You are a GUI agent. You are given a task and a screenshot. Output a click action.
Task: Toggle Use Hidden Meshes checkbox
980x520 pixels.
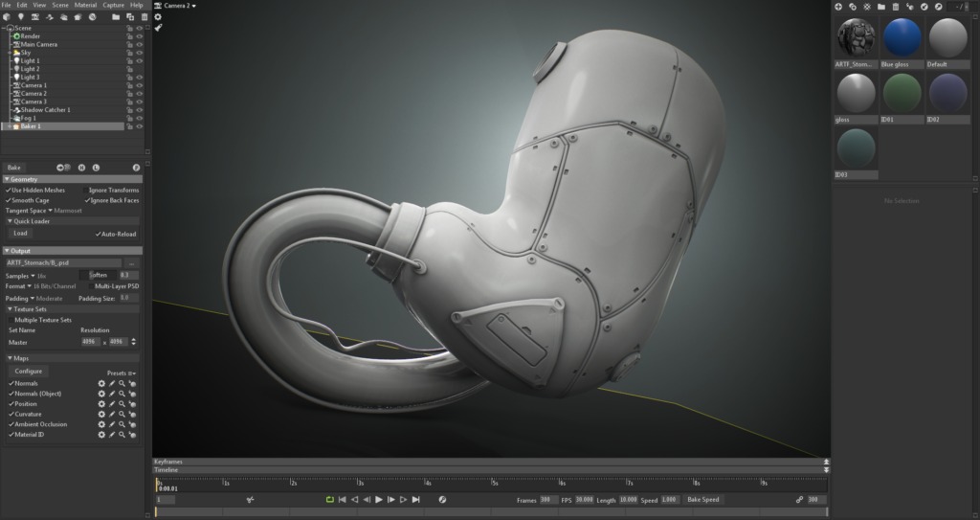pos(8,191)
